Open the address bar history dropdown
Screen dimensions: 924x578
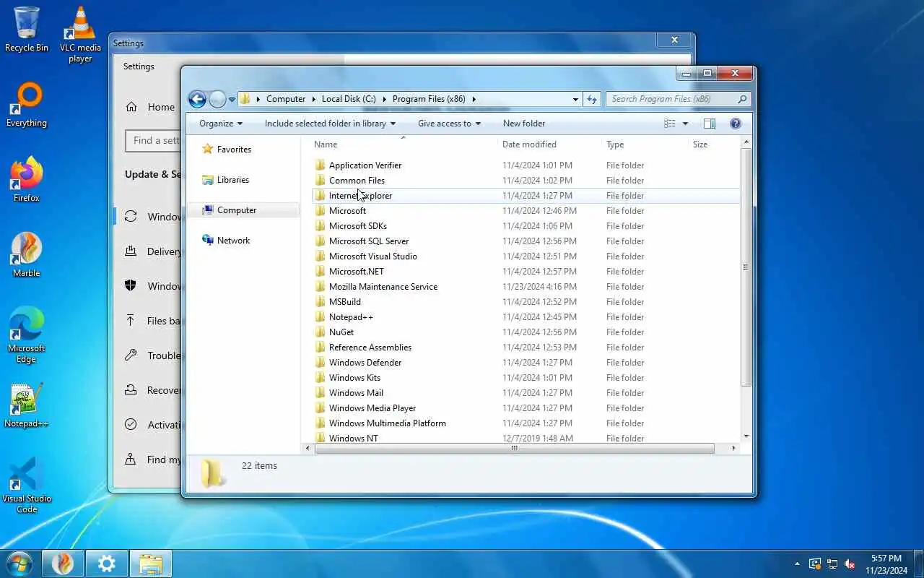575,99
